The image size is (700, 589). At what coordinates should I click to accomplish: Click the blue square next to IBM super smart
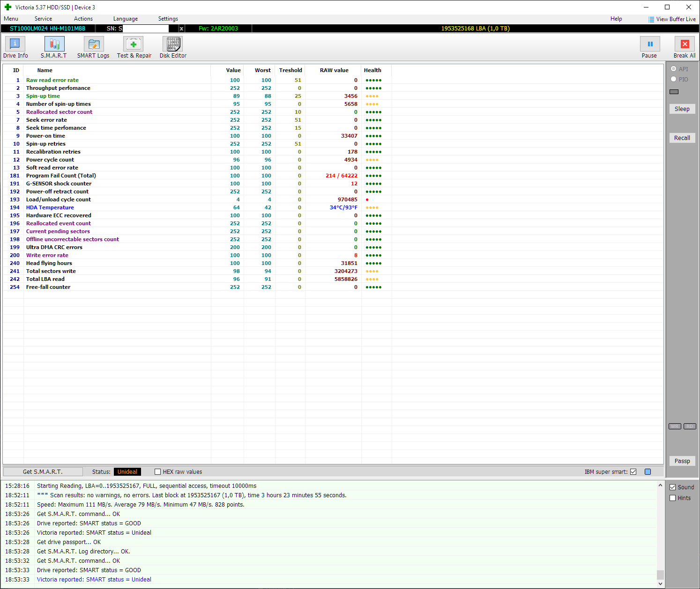pyautogui.click(x=648, y=472)
